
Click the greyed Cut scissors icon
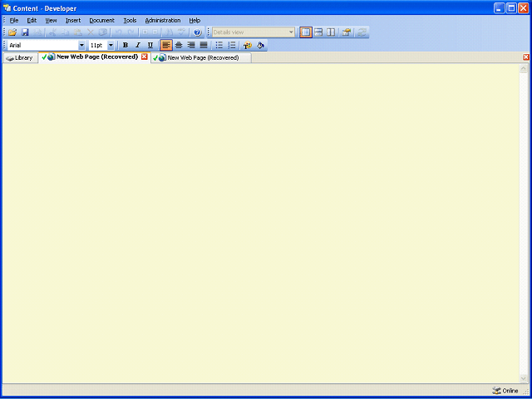[x=52, y=32]
